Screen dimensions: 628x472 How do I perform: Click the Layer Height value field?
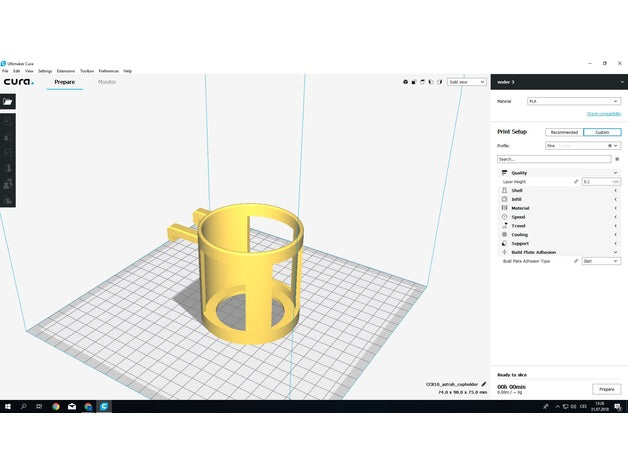click(x=601, y=182)
